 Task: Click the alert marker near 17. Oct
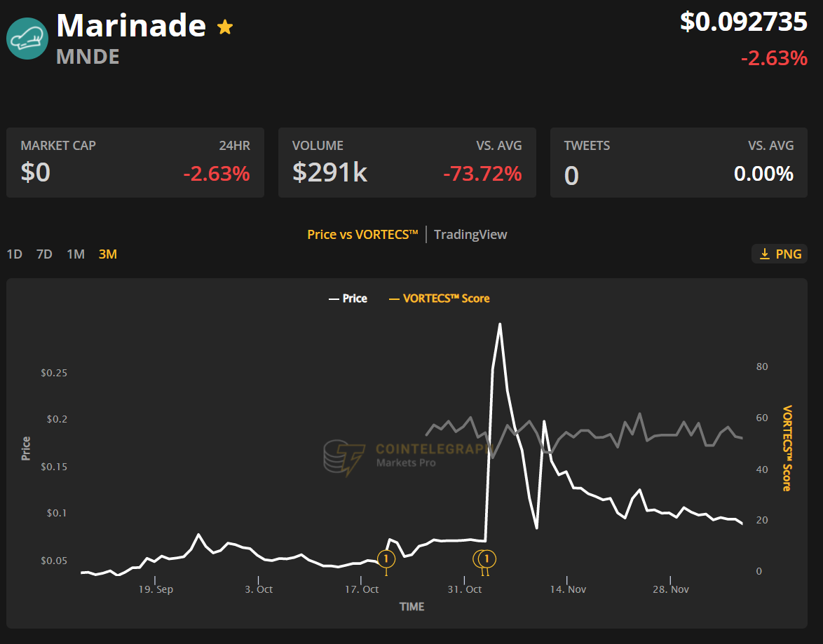click(386, 559)
